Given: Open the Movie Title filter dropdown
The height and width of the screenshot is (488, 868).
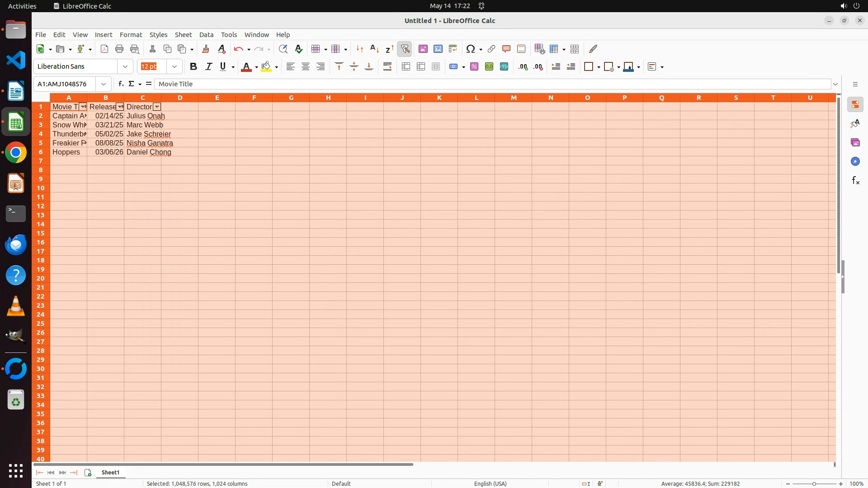Looking at the screenshot, I should [x=83, y=107].
